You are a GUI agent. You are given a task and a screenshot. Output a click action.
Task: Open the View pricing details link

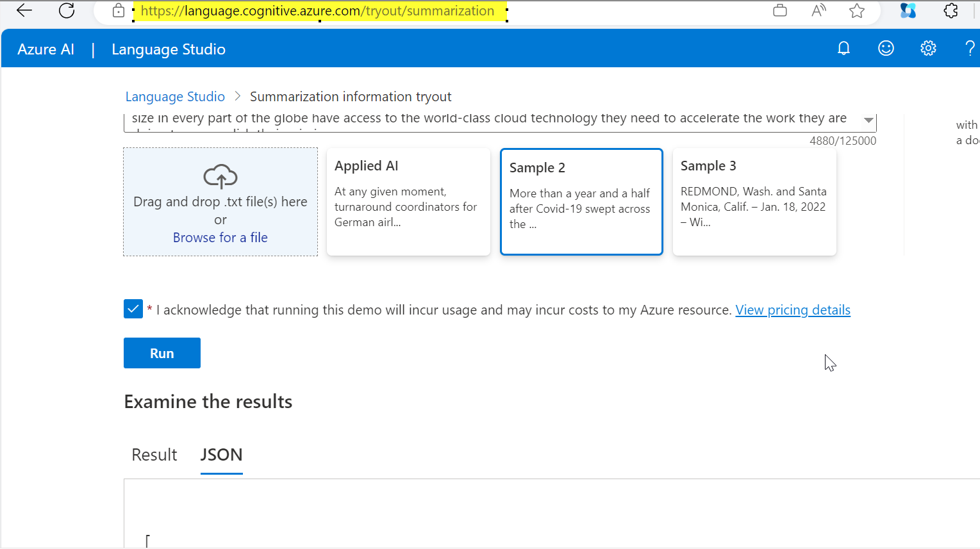pos(793,310)
